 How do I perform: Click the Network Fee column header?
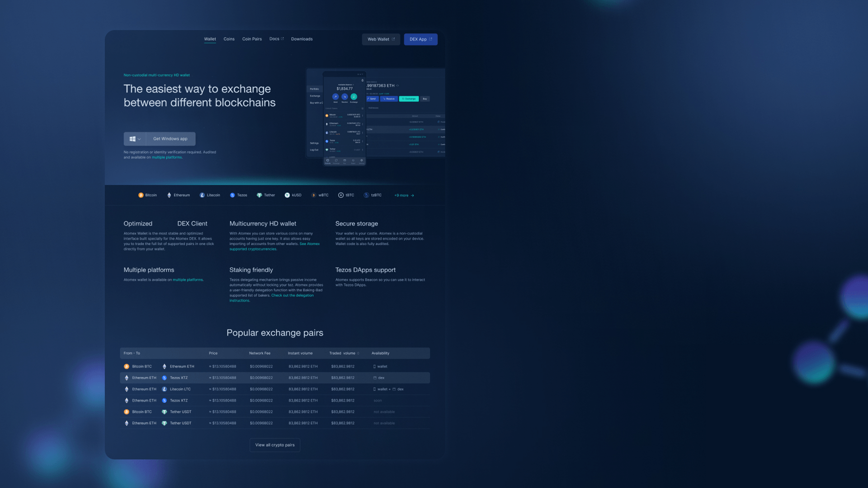pos(259,353)
